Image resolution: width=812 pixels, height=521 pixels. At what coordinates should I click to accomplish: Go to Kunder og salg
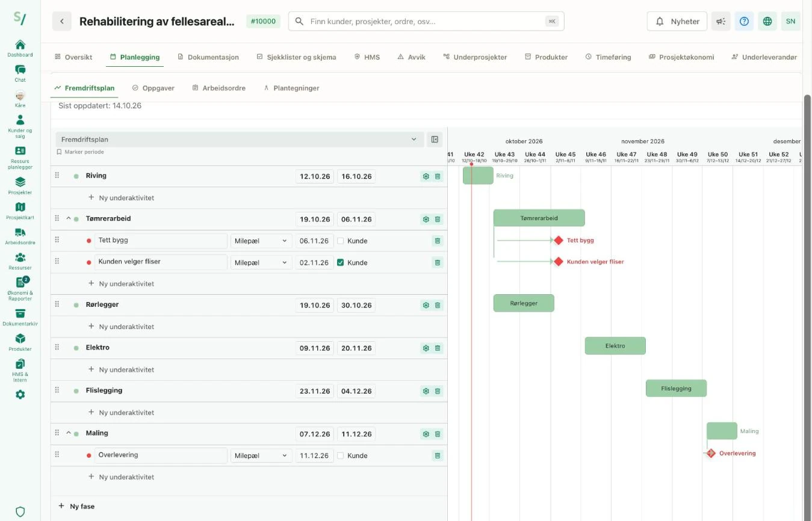point(20,126)
